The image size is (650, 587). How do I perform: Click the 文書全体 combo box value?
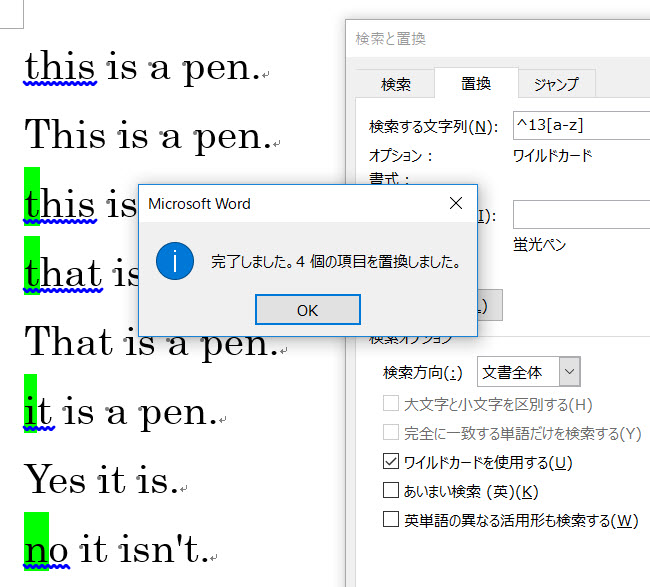[516, 372]
